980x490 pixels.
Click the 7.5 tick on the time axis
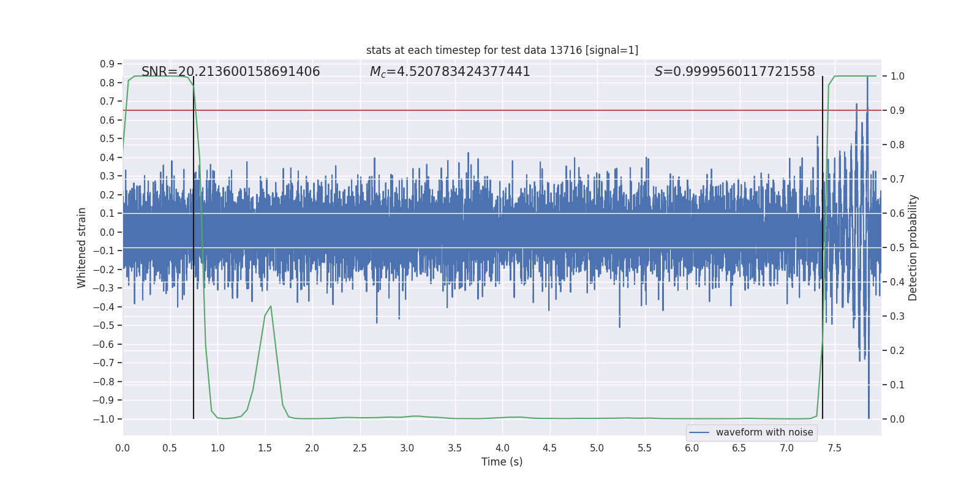[834, 448]
